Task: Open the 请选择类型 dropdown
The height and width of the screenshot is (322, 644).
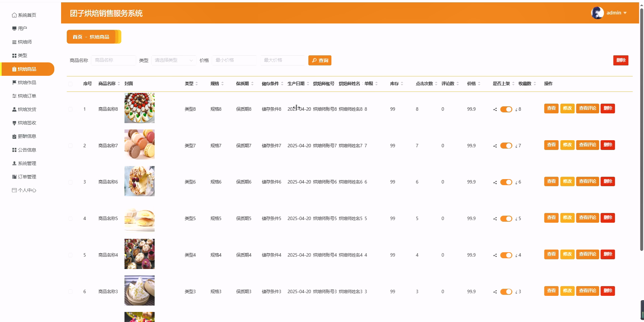Action: pyautogui.click(x=174, y=60)
